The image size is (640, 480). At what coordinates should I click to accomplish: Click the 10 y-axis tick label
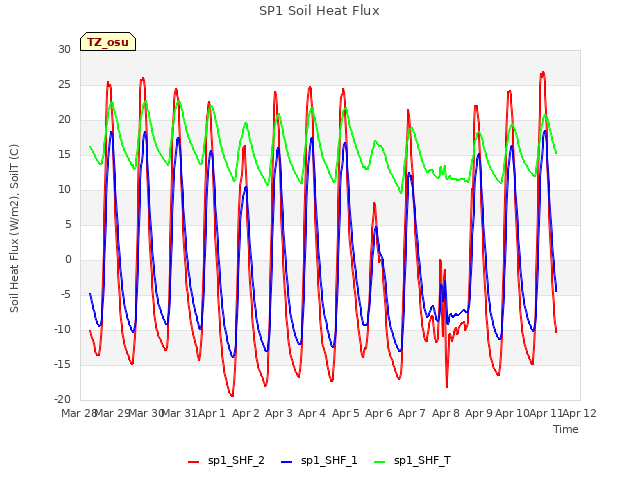click(x=64, y=189)
